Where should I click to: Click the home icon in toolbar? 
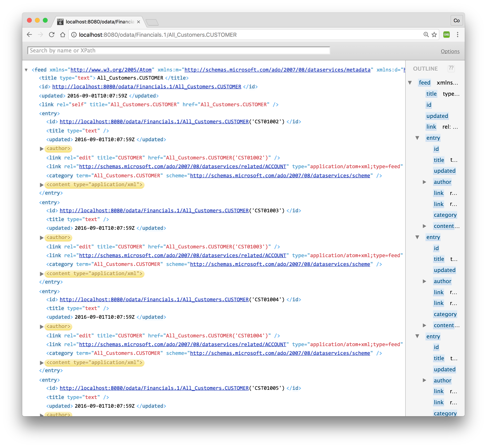click(x=63, y=35)
